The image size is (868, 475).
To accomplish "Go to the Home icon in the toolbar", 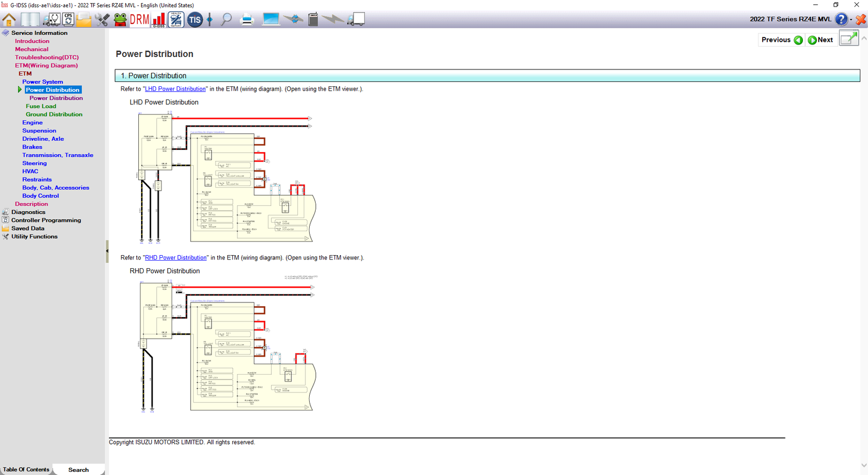I will (x=9, y=20).
